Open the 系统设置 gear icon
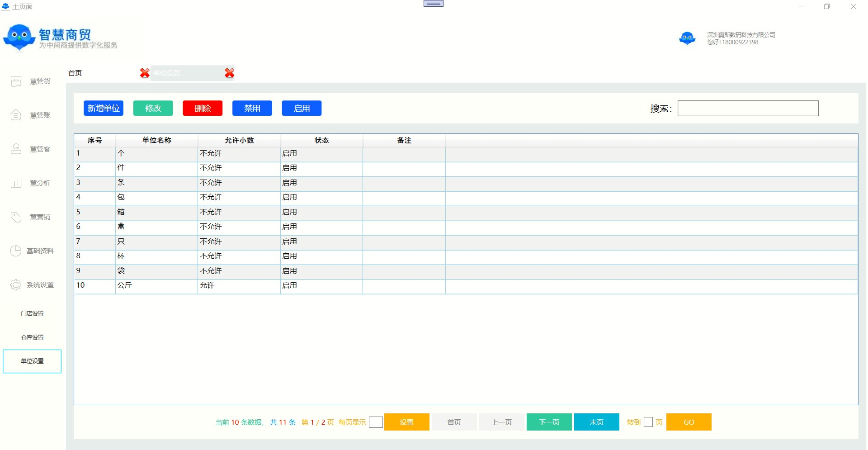Image resolution: width=868 pixels, height=450 pixels. click(x=16, y=285)
